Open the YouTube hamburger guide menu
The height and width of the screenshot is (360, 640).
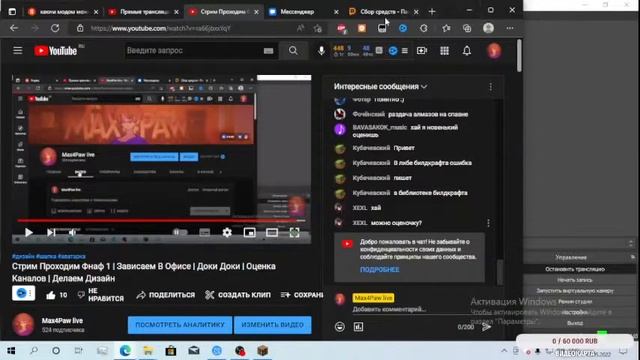tap(18, 51)
